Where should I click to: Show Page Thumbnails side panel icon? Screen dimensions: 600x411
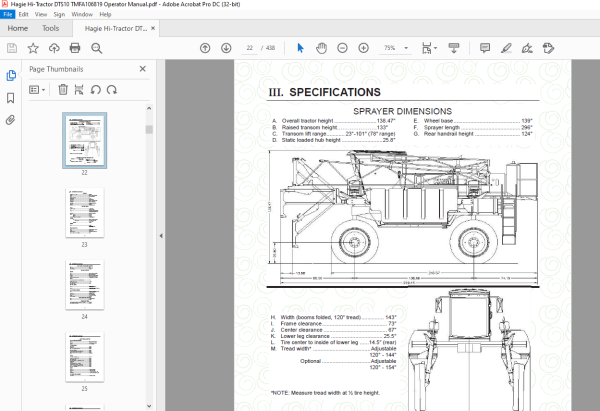(11, 75)
